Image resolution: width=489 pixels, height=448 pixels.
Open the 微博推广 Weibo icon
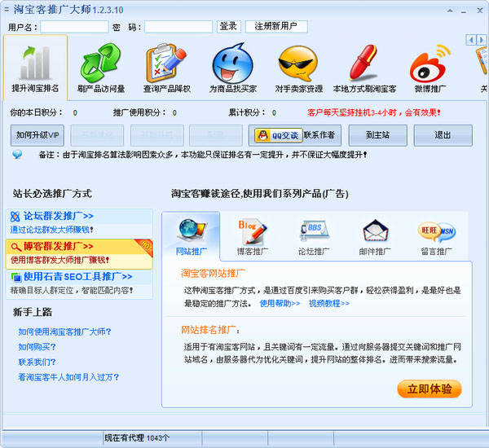coord(430,64)
